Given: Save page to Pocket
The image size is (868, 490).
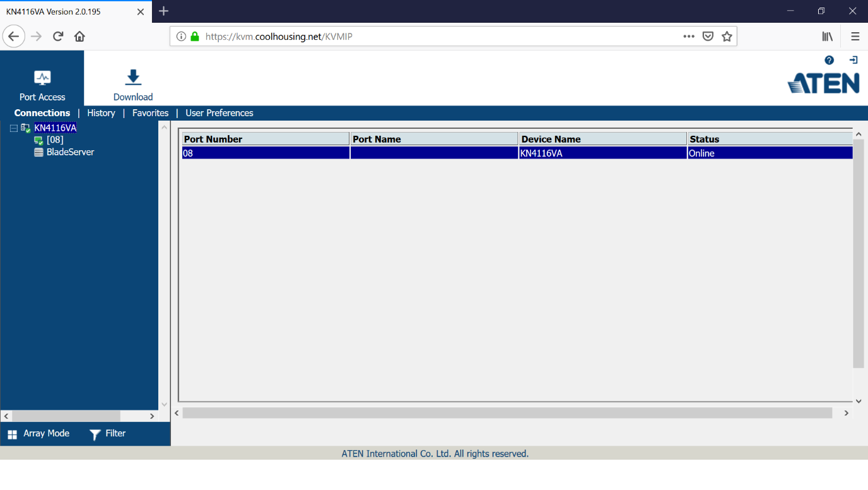Looking at the screenshot, I should 708,37.
